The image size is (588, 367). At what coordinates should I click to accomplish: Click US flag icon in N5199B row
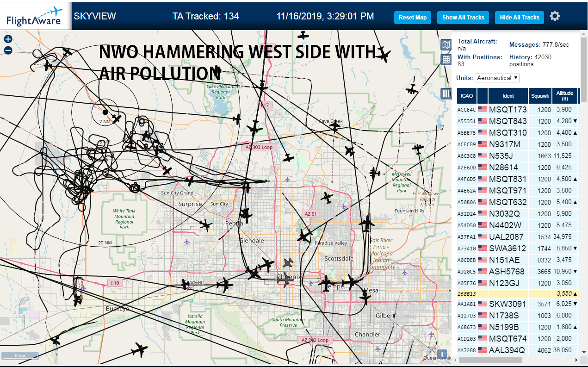[x=483, y=327]
